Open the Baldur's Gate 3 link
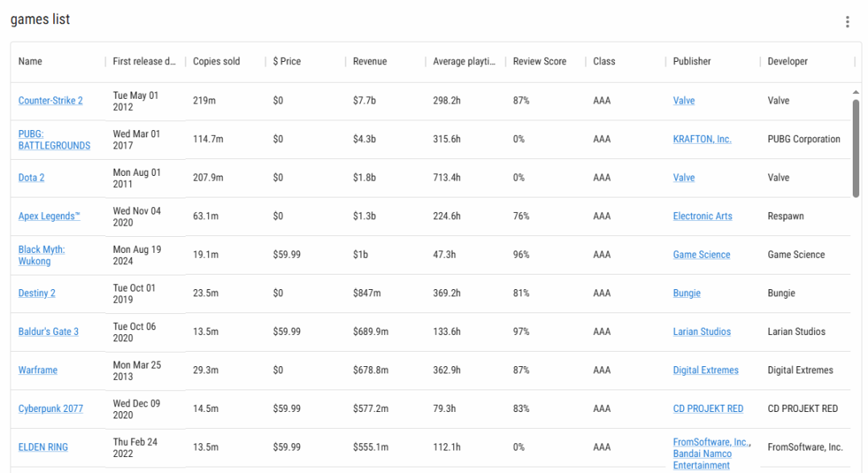The height and width of the screenshot is (473, 868). [49, 332]
